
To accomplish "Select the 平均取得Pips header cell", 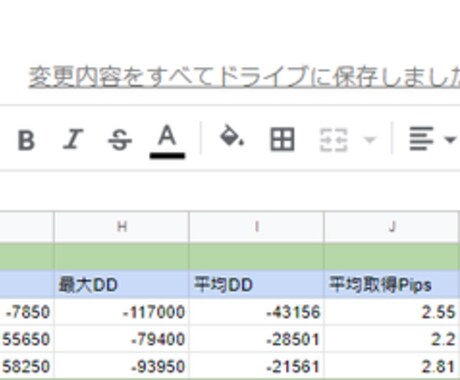I will [392, 285].
